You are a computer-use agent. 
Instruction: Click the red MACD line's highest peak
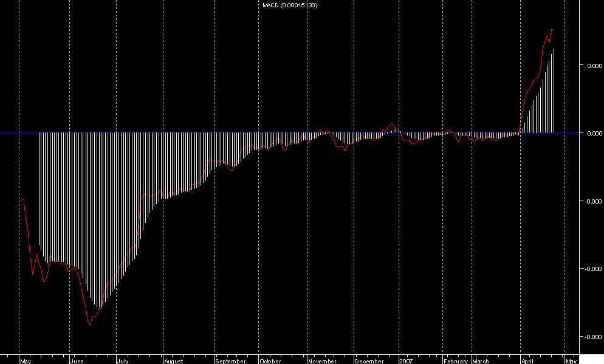552,29
